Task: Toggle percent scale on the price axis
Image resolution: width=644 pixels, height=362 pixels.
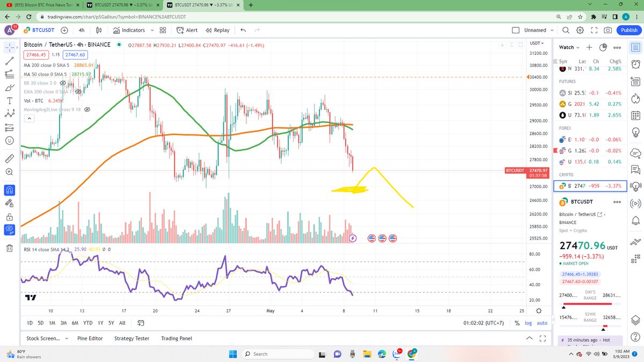Action: point(517,323)
